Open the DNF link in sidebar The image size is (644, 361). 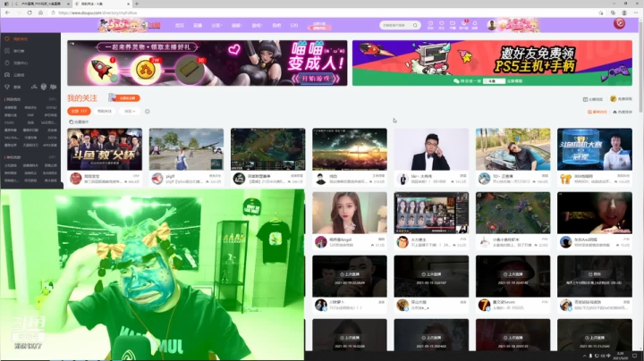coord(30,115)
